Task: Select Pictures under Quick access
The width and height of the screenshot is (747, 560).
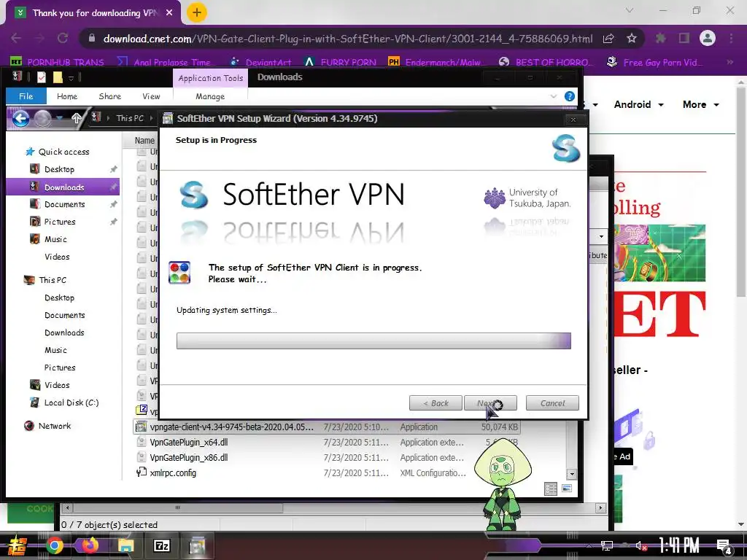Action: pos(60,222)
